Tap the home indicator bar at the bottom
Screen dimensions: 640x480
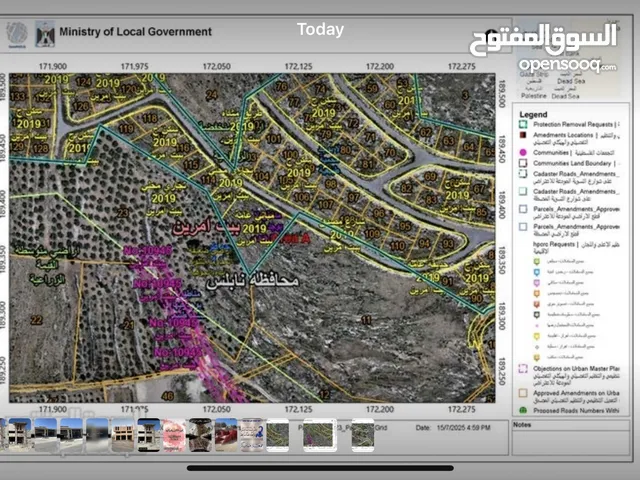click(x=320, y=466)
